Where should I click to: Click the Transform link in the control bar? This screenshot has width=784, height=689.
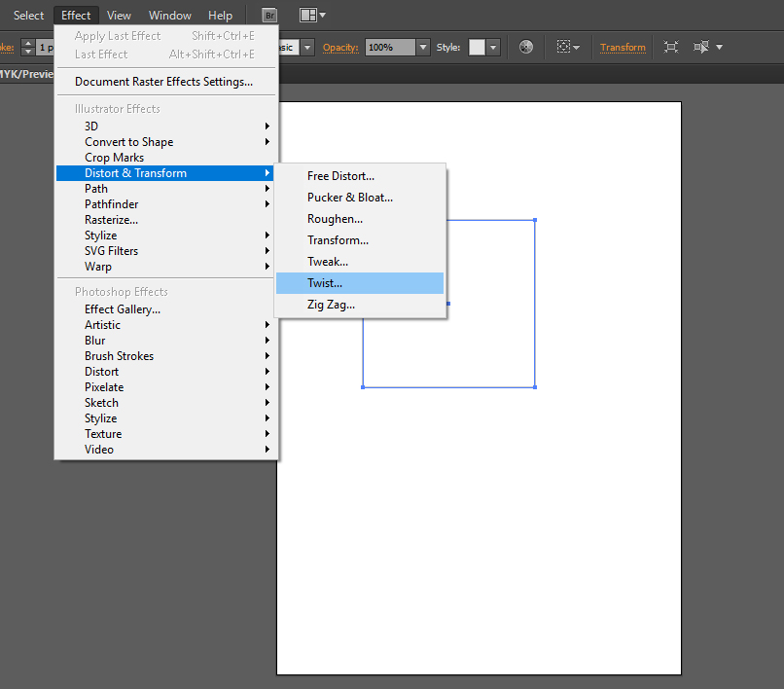tap(622, 46)
